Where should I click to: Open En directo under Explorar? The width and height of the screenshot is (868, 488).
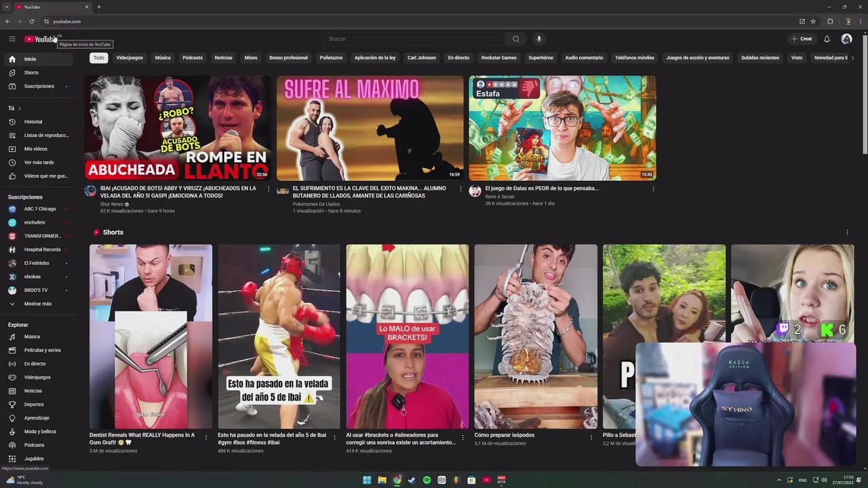point(37,364)
